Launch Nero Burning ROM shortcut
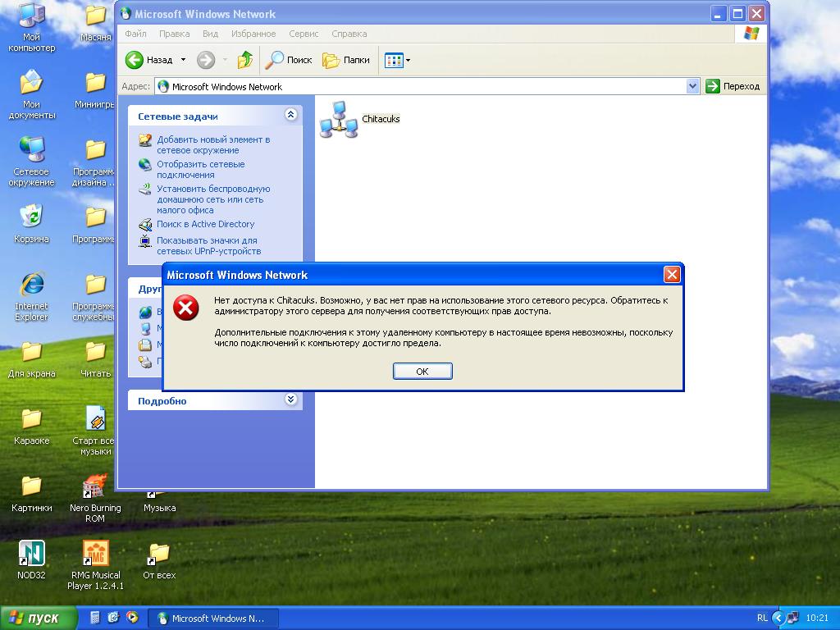 (x=95, y=498)
